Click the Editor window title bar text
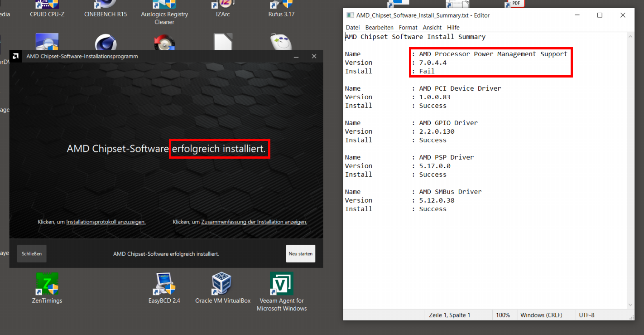The image size is (644, 335). (x=423, y=15)
